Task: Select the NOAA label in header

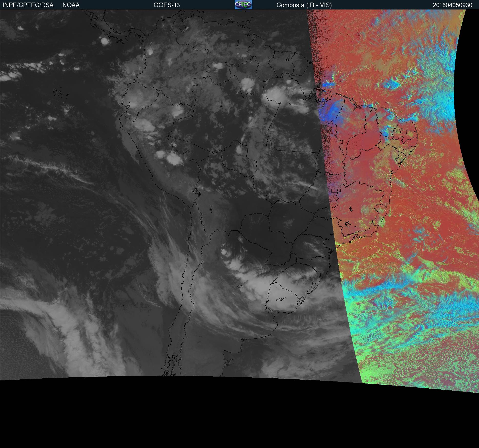Action: coord(71,5)
